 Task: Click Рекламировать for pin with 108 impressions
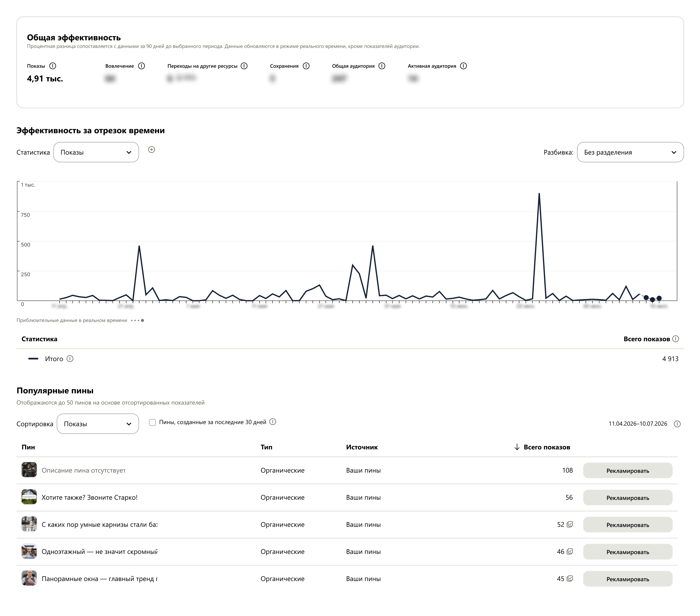628,471
